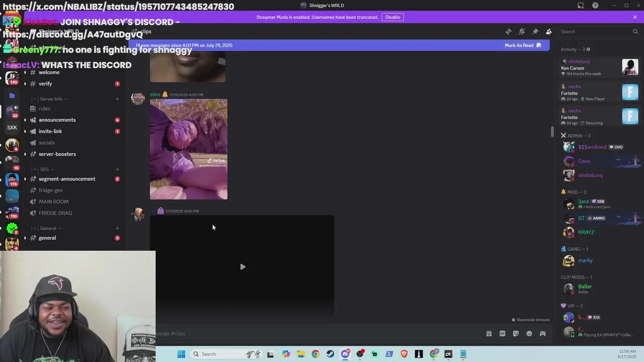Open Activity settings gear icon
The width and height of the screenshot is (644, 362).
(x=588, y=49)
